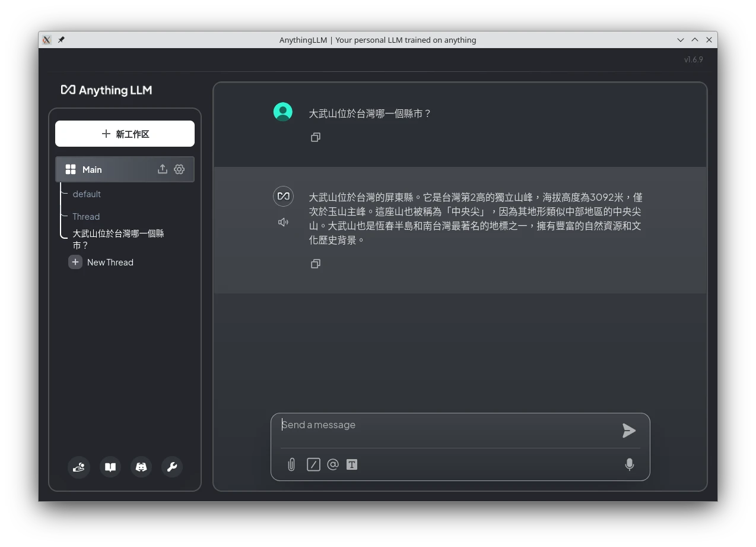This screenshot has width=756, height=547.
Task: Click the pin icon in the title bar
Action: coord(61,40)
